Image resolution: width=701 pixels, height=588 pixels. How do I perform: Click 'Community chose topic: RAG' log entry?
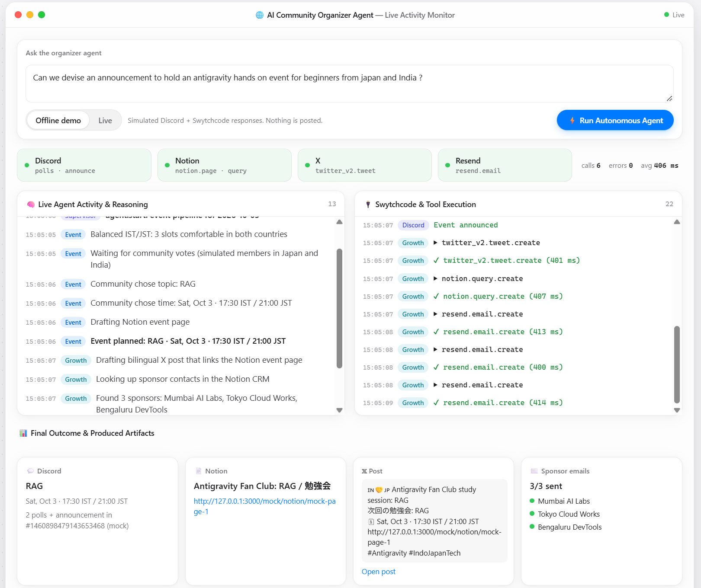click(x=143, y=284)
